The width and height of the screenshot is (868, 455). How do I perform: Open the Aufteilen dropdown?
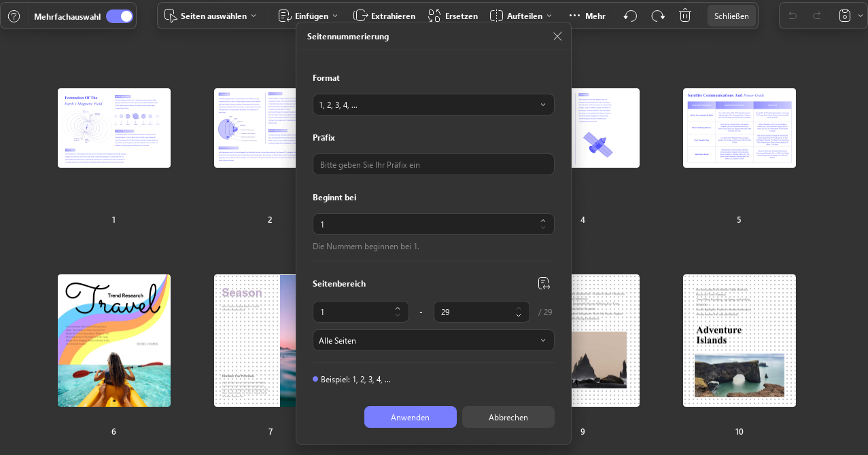click(x=521, y=16)
